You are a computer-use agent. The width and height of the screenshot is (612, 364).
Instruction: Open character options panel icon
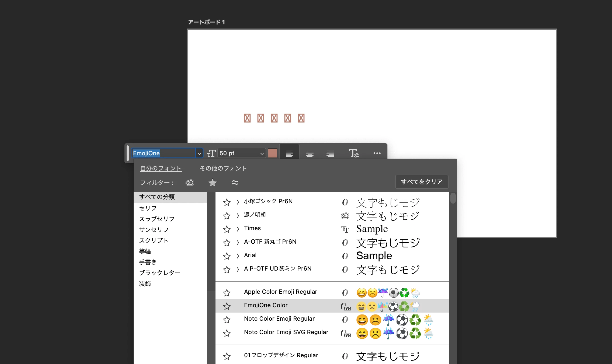point(353,153)
